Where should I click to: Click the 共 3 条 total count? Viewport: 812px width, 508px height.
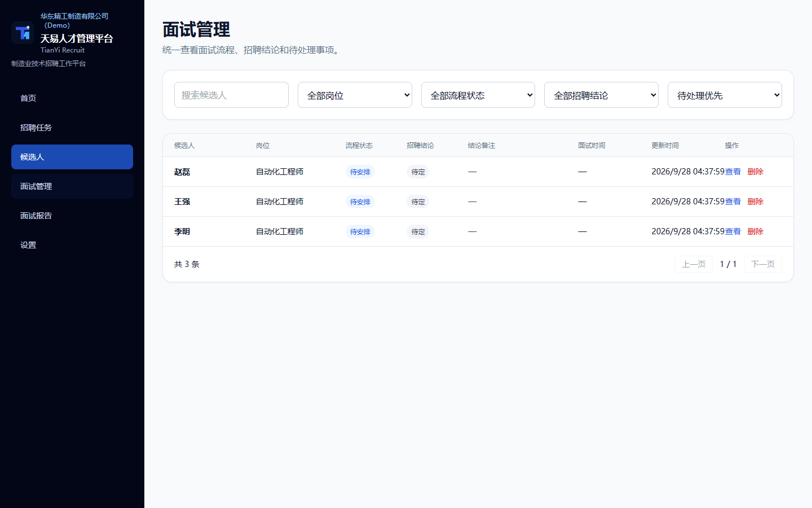click(187, 264)
